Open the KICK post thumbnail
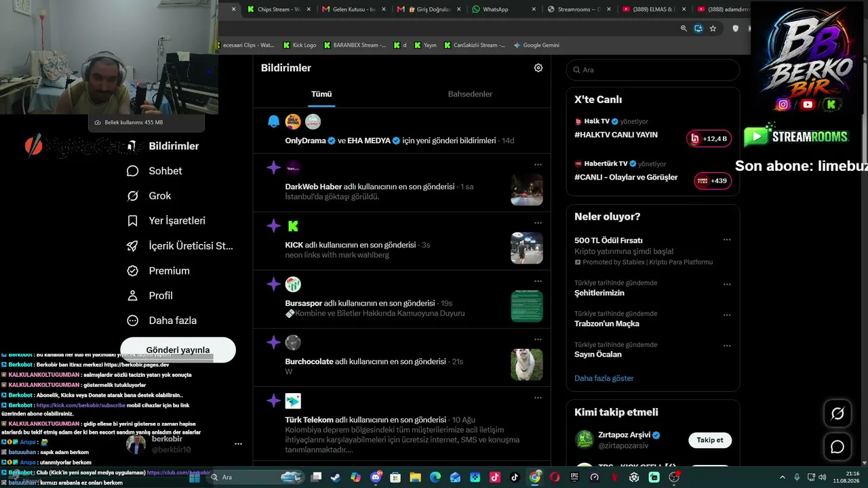 (527, 248)
